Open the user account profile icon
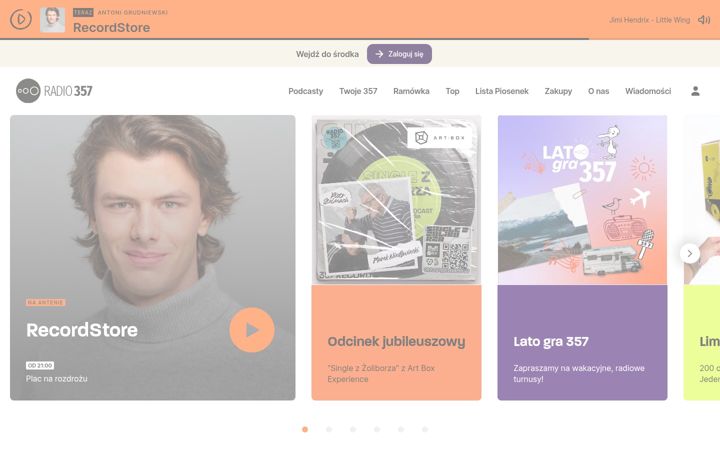This screenshot has height=450, width=720. pyautogui.click(x=695, y=91)
